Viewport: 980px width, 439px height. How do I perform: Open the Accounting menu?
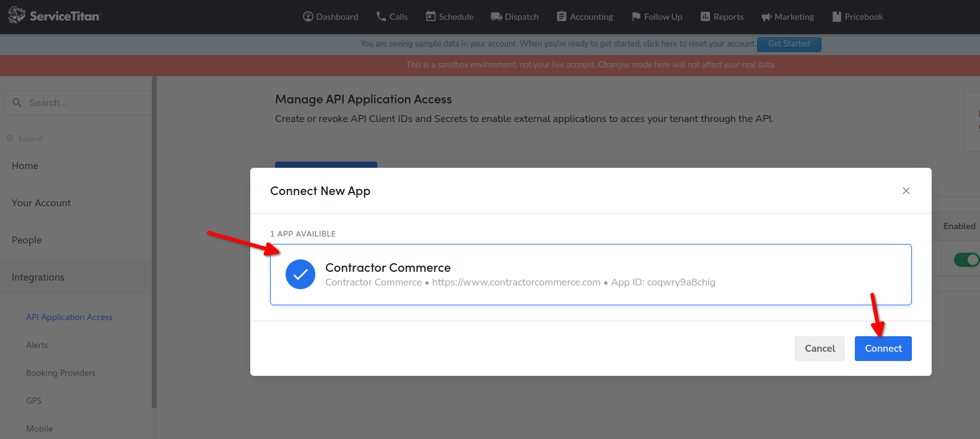point(585,17)
